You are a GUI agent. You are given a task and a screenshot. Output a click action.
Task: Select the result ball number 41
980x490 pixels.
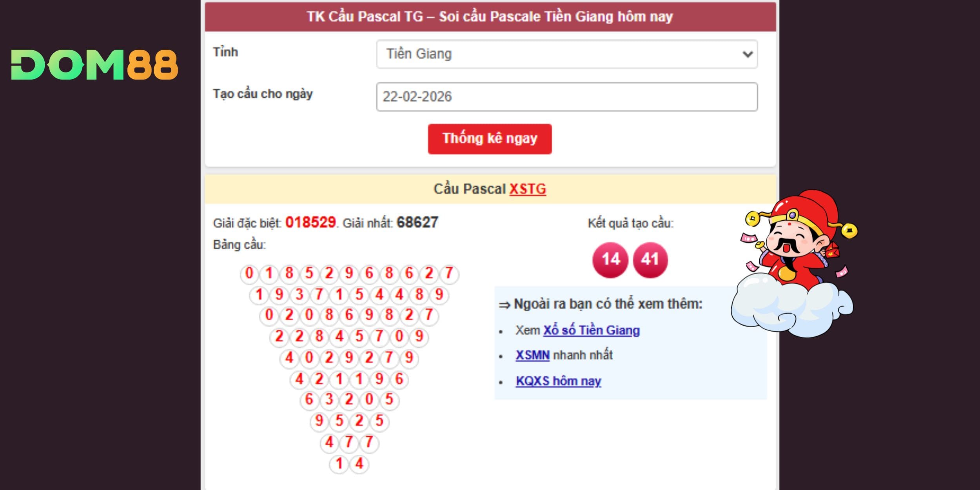pyautogui.click(x=650, y=260)
